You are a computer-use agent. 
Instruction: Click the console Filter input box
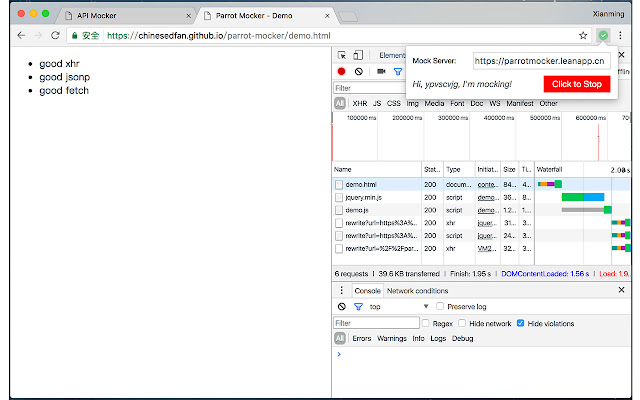pyautogui.click(x=376, y=323)
